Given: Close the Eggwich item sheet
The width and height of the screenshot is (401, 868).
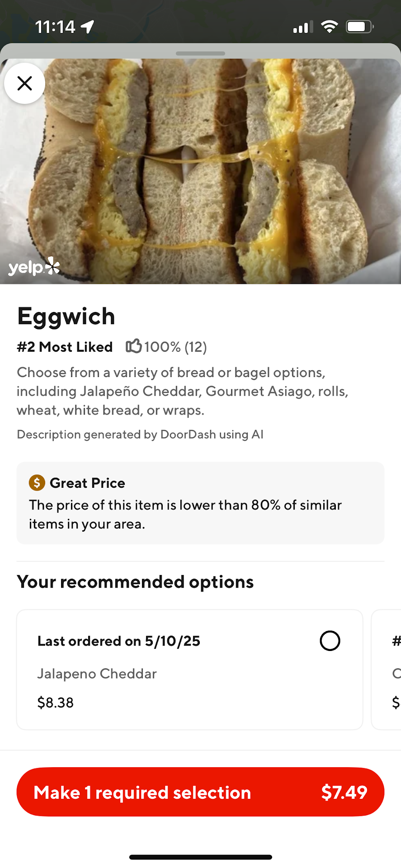Looking at the screenshot, I should (x=24, y=83).
